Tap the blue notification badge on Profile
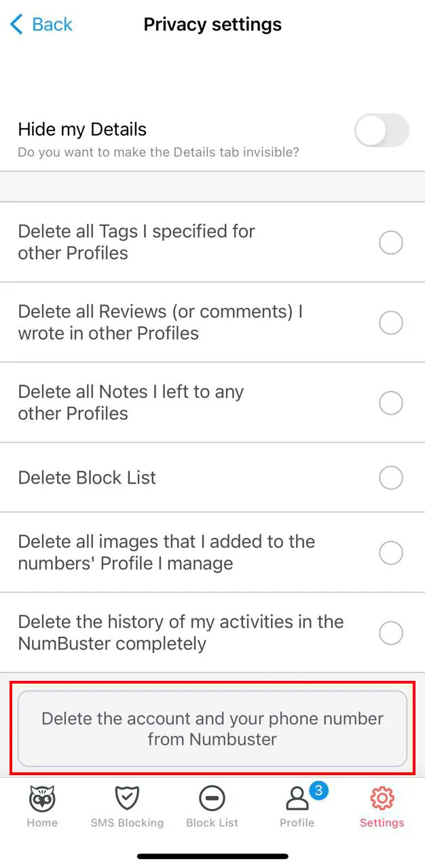The image size is (425, 868). point(318,790)
